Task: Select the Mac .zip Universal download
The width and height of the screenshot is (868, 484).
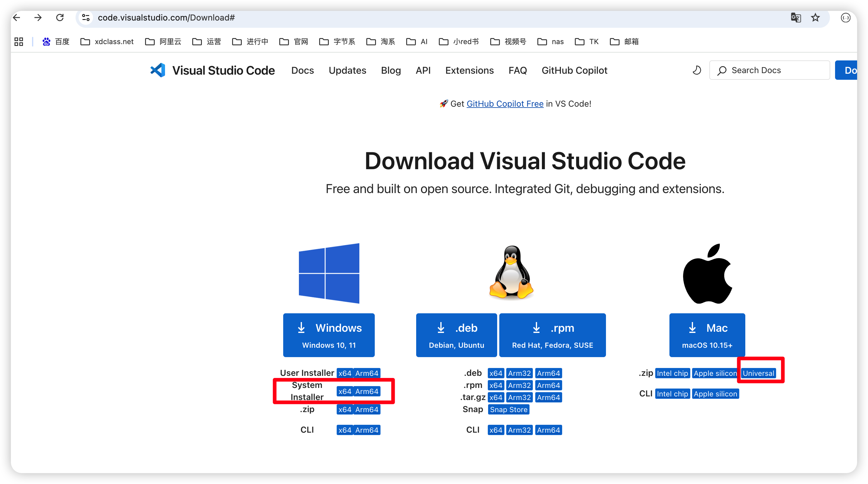Action: point(758,373)
